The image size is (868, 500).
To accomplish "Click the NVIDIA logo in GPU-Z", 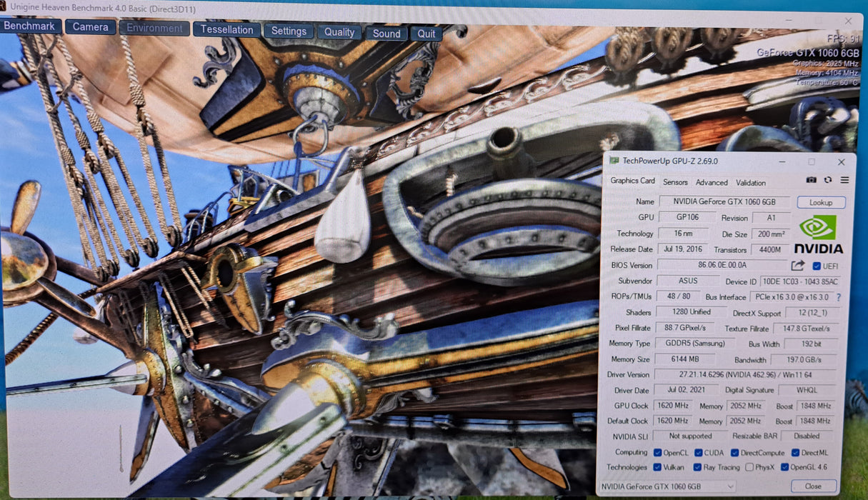I will pos(818,236).
